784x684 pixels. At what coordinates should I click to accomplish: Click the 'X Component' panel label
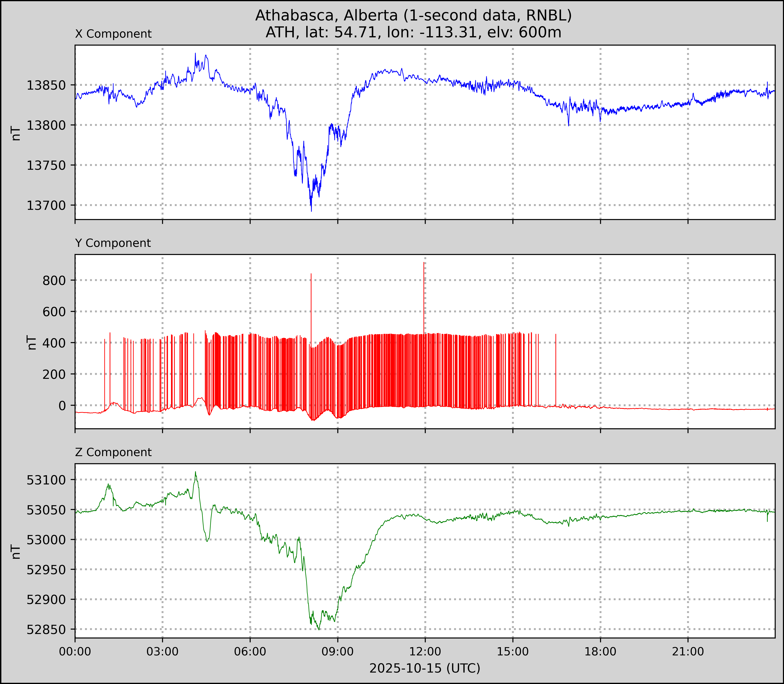point(113,34)
